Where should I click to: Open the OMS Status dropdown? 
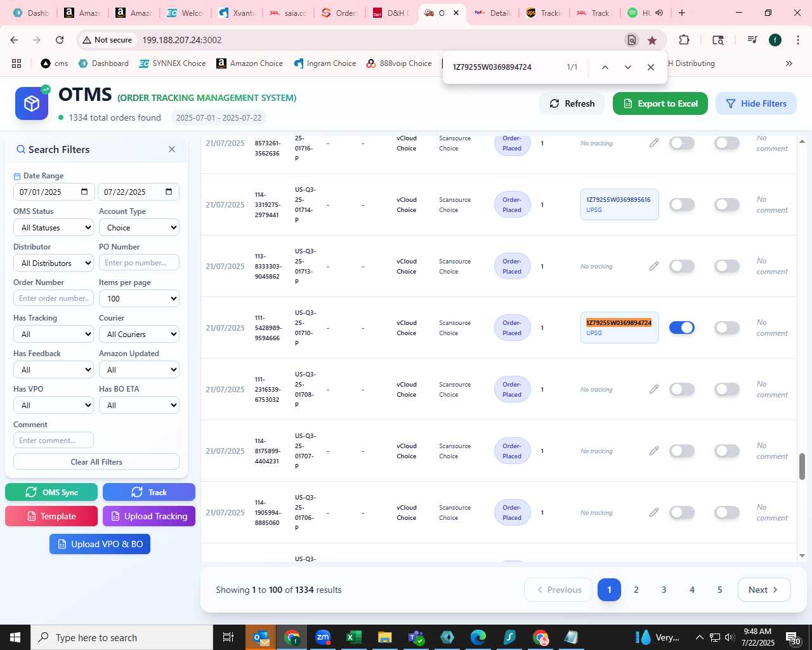tap(53, 227)
